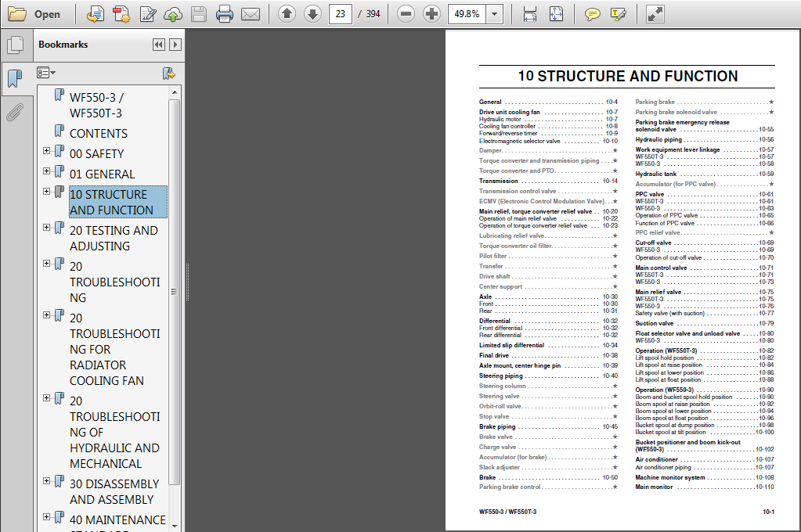Go to previous page with up arrow
This screenshot has width=801, height=532.
pos(287,14)
